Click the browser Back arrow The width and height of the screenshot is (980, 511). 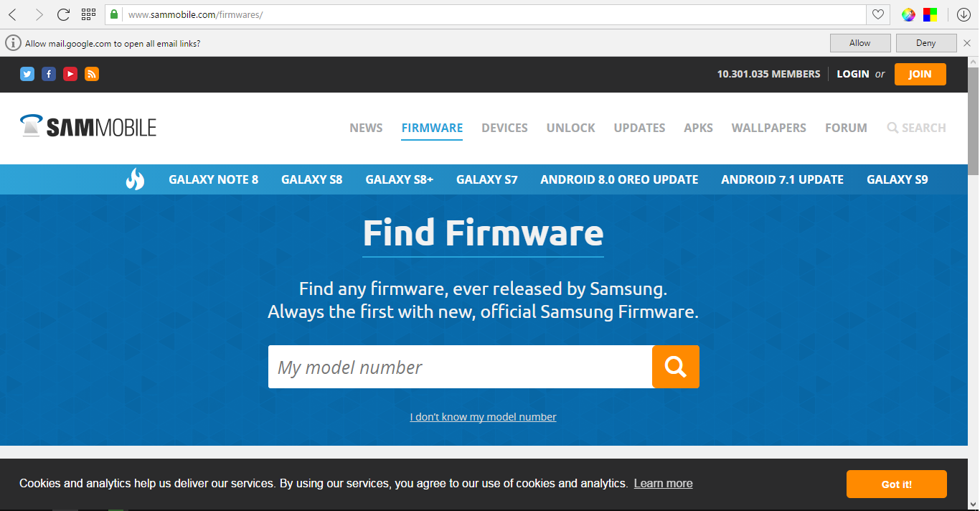(13, 14)
